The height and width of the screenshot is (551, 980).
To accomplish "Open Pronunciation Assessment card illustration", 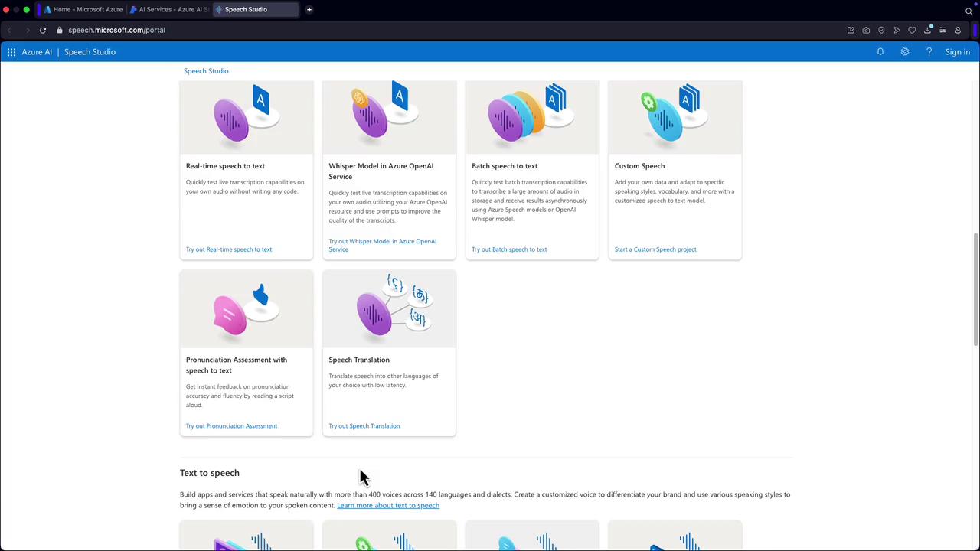I will click(247, 309).
